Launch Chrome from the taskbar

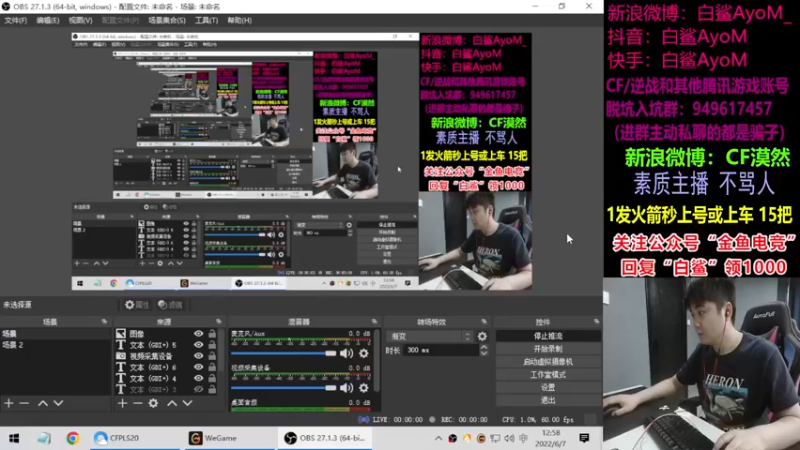(x=72, y=438)
